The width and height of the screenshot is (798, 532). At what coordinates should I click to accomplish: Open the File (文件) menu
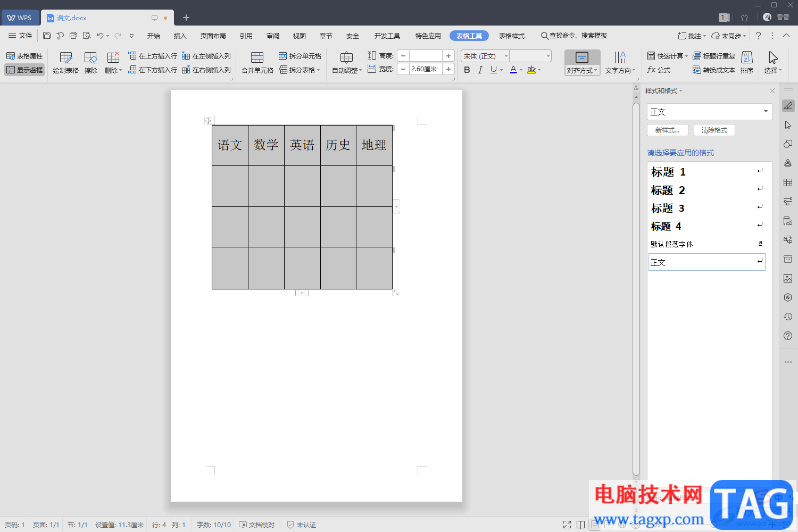point(20,36)
